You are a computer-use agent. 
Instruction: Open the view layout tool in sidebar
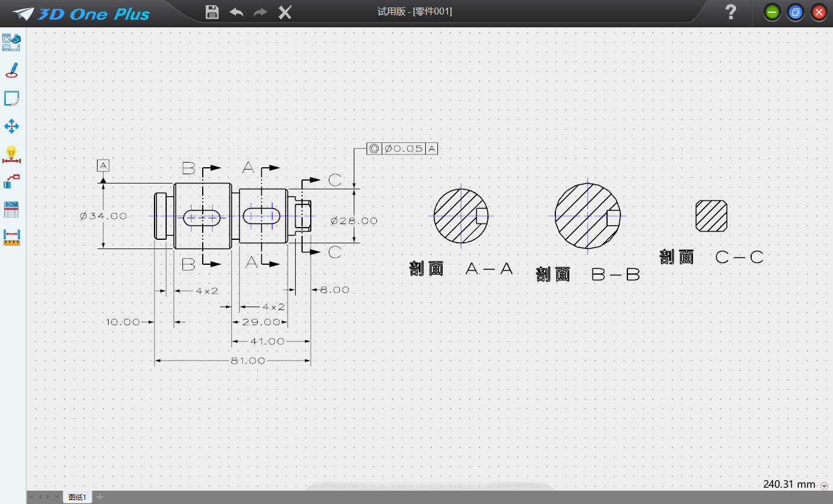tap(11, 42)
